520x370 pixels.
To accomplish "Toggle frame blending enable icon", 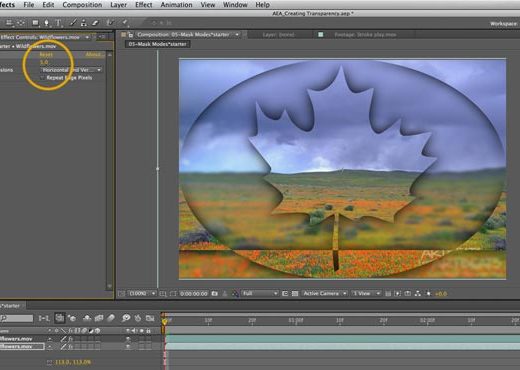I will coord(99,319).
